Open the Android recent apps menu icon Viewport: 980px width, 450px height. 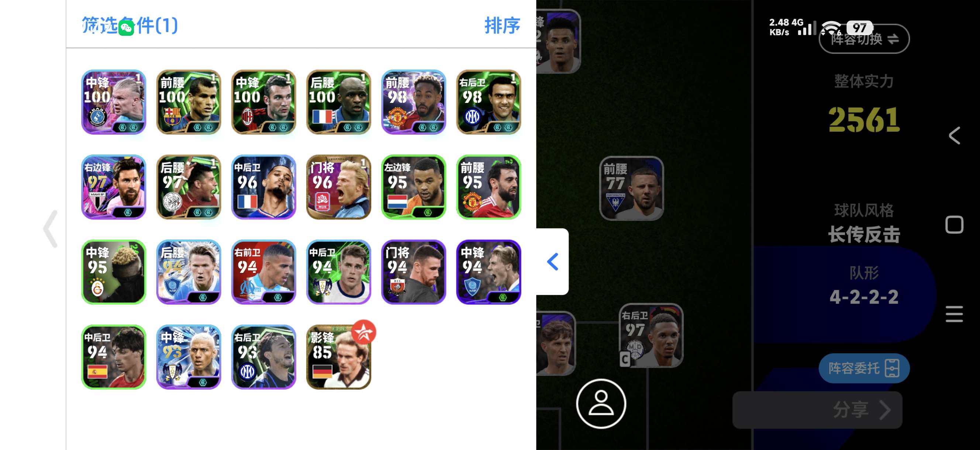954,314
